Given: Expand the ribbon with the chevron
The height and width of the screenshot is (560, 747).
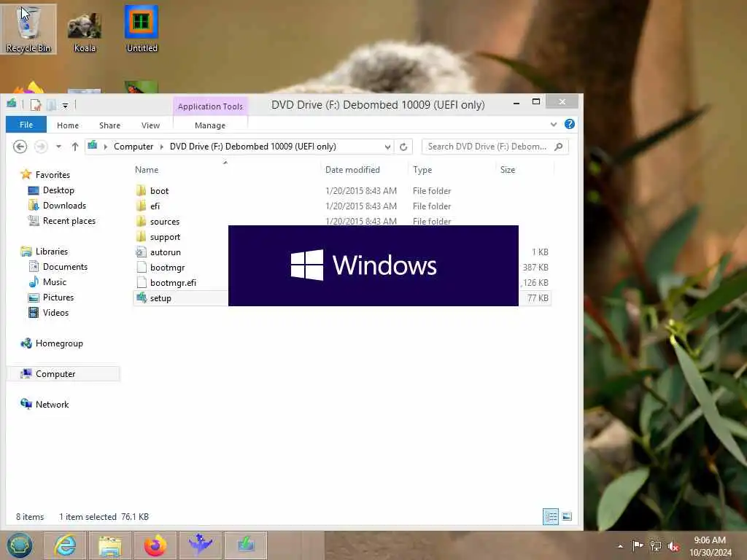Looking at the screenshot, I should coord(554,124).
